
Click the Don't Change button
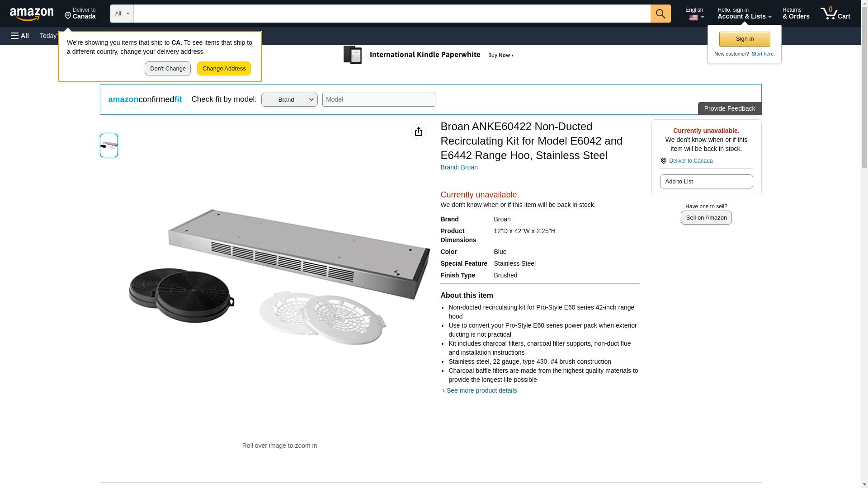tap(168, 69)
